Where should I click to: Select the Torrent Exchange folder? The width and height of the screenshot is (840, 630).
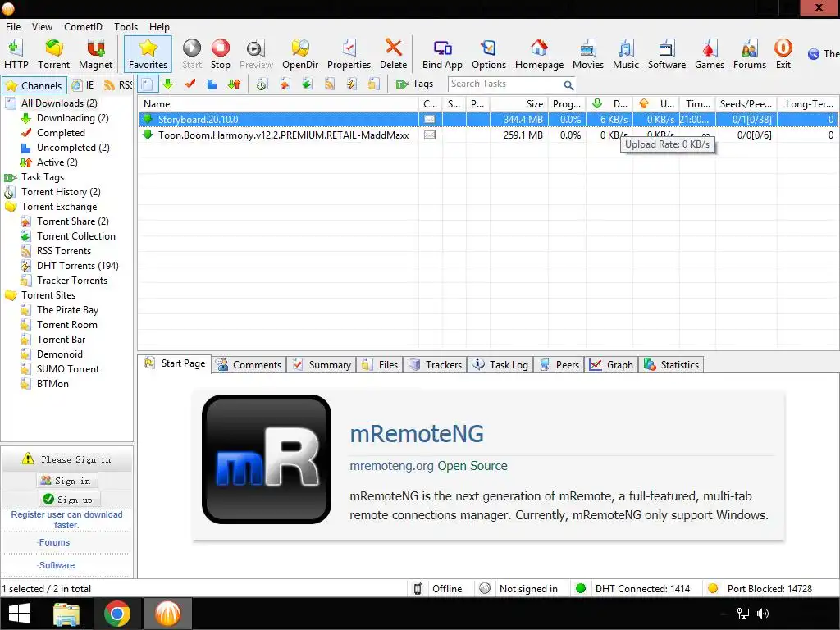(x=59, y=207)
